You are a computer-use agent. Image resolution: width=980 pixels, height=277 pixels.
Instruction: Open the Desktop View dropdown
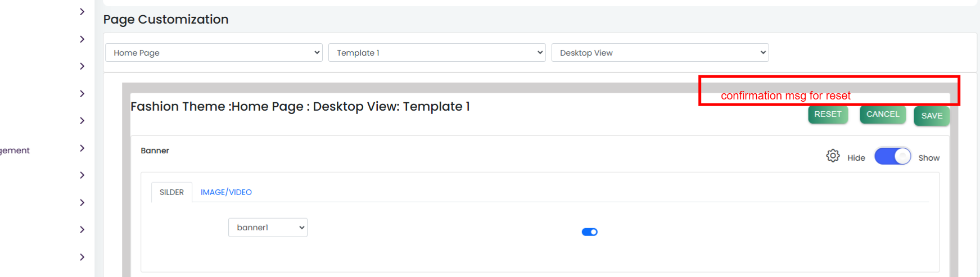coord(660,53)
